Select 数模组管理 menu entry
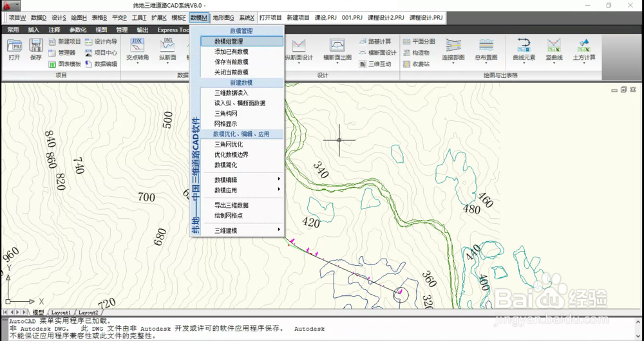The height and width of the screenshot is (341, 644). (x=242, y=41)
